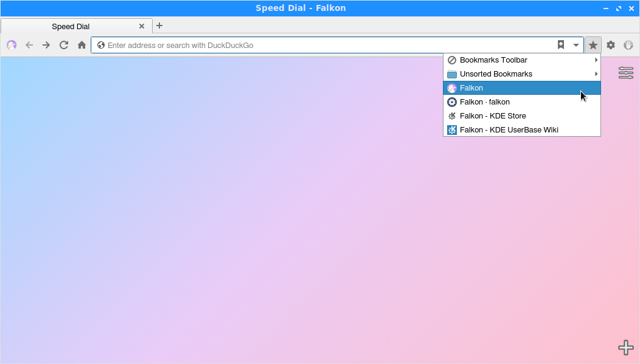The width and height of the screenshot is (640, 364).
Task: Click the globe site info icon
Action: coord(101,45)
